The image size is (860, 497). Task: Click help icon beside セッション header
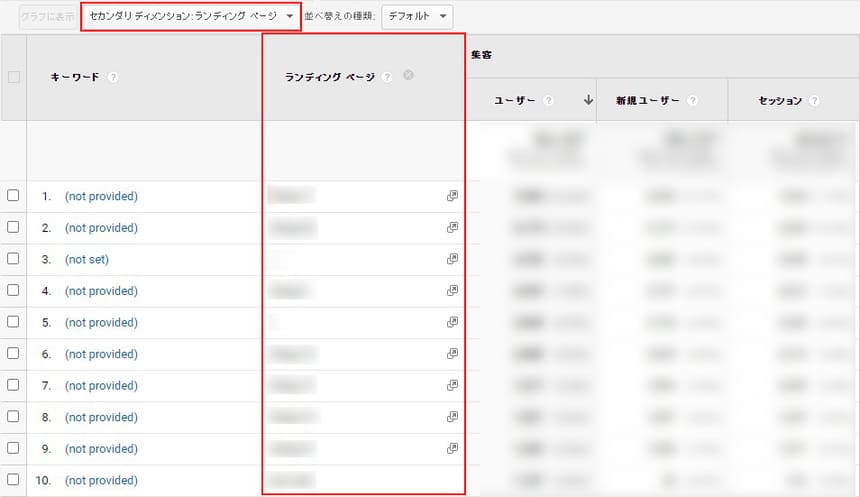[815, 101]
